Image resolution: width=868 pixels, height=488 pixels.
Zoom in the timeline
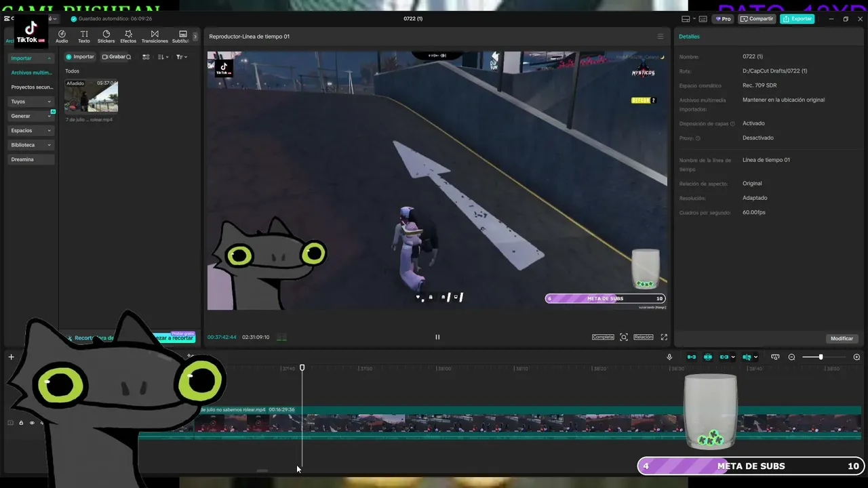[x=856, y=357]
